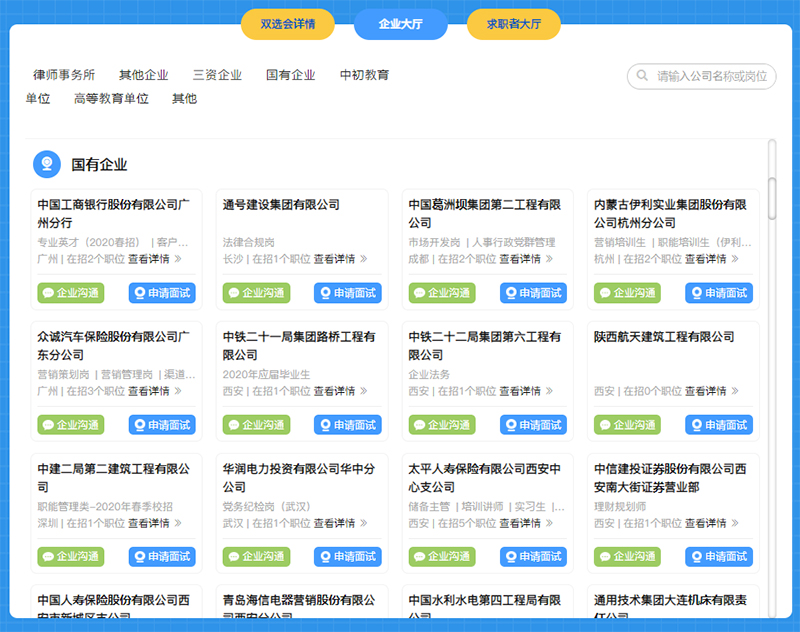Switch to 双选会详情 tab
800x632 pixels.
(x=288, y=24)
